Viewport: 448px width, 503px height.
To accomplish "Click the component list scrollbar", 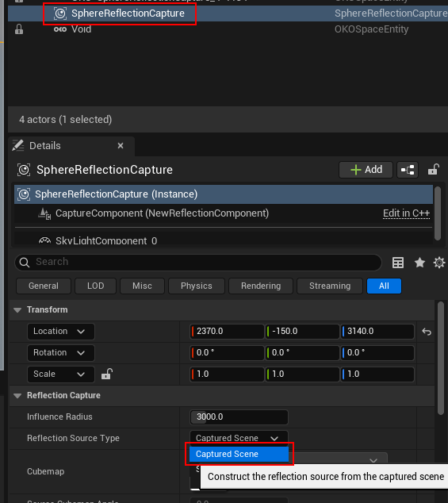I will [438, 213].
